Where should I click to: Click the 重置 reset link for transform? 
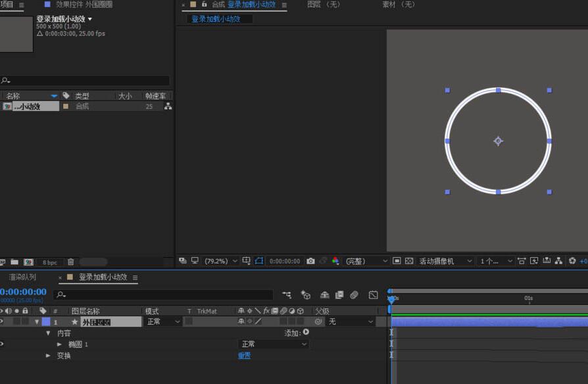point(244,356)
